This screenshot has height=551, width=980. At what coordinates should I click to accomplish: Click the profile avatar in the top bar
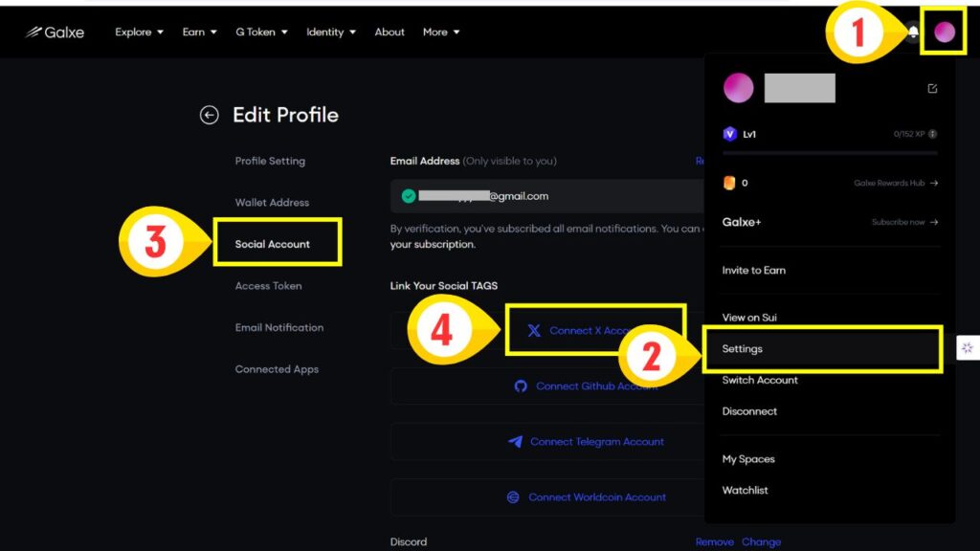944,32
